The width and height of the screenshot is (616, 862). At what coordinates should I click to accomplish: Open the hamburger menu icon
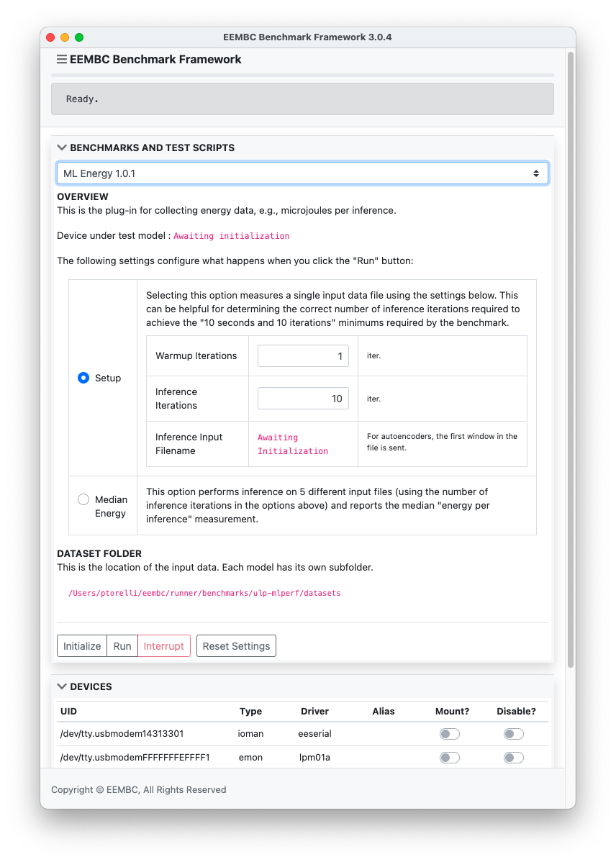point(62,60)
